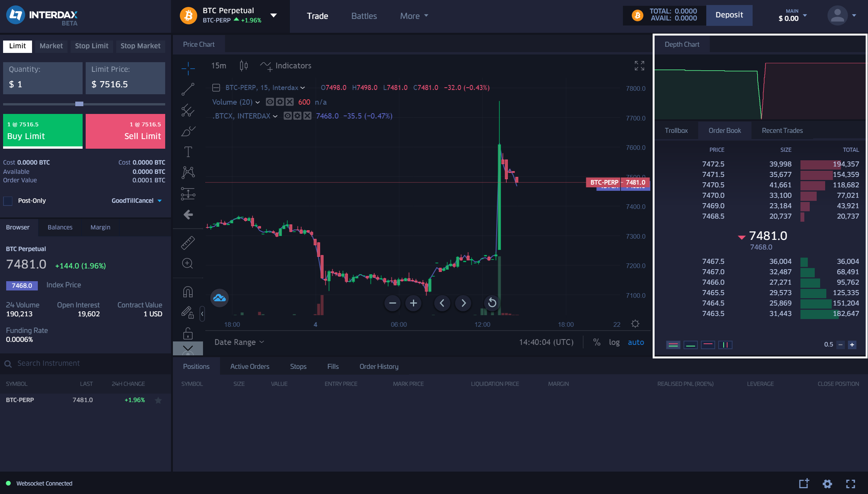
Task: Toggle percent scale on chart
Action: click(x=597, y=342)
